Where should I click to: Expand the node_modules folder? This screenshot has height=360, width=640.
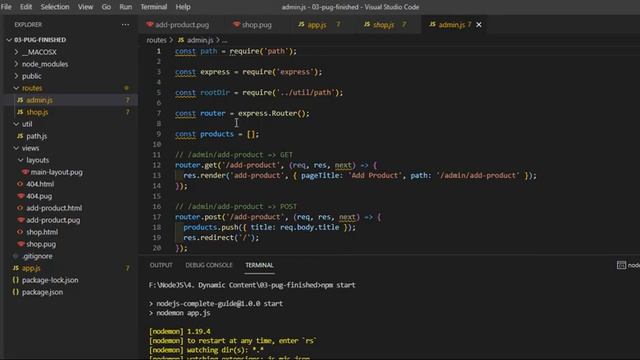(x=44, y=64)
